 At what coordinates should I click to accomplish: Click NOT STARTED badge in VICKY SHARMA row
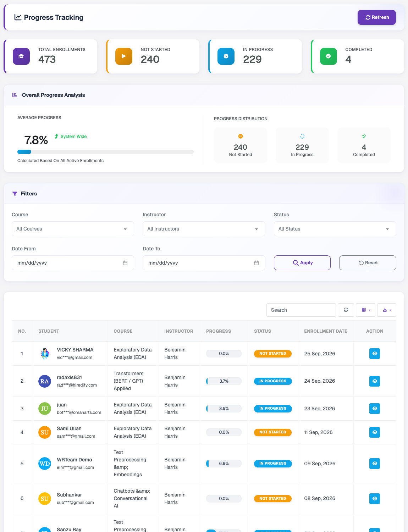click(273, 354)
